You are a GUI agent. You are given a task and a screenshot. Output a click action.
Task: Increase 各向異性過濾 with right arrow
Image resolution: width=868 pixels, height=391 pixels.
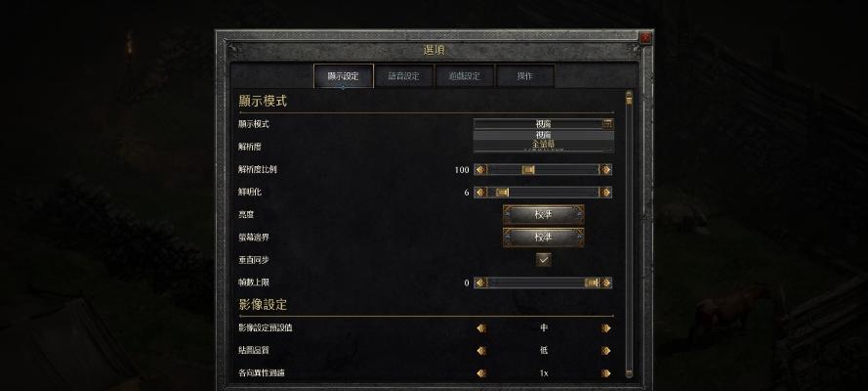pyautogui.click(x=606, y=373)
